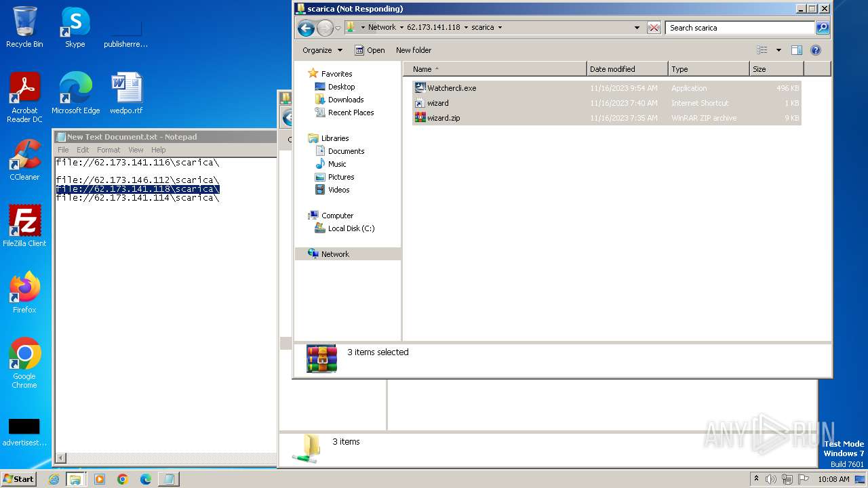Open Recycle Bin desktop icon

[x=24, y=27]
